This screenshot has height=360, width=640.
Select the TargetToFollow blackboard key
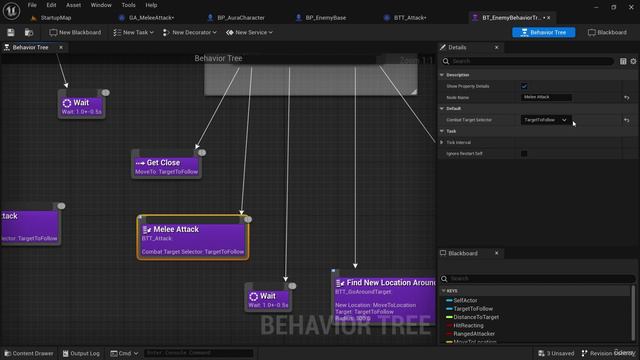(473, 309)
